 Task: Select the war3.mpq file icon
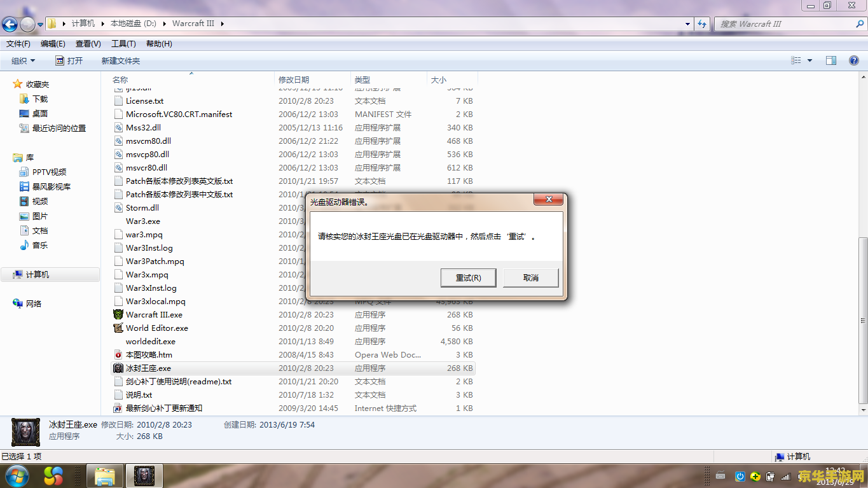click(118, 234)
